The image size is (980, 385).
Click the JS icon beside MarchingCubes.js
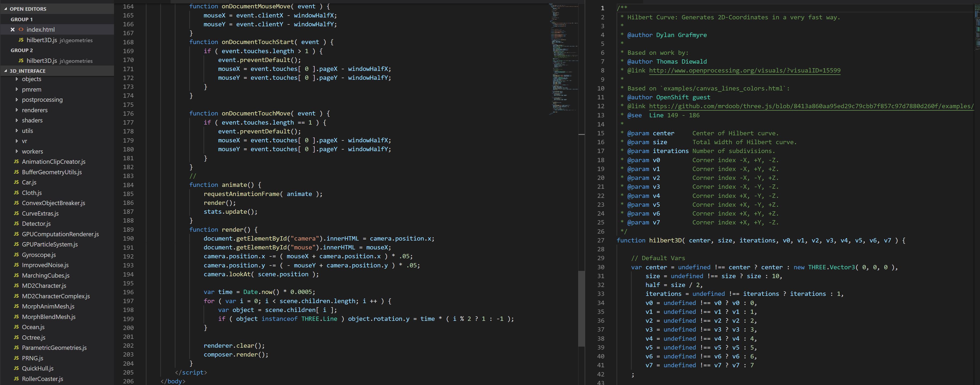pos(16,275)
